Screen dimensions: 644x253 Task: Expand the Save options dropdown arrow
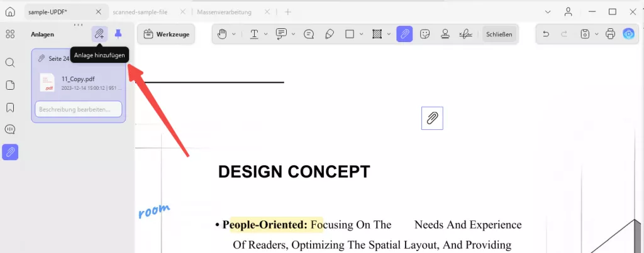[x=596, y=34]
